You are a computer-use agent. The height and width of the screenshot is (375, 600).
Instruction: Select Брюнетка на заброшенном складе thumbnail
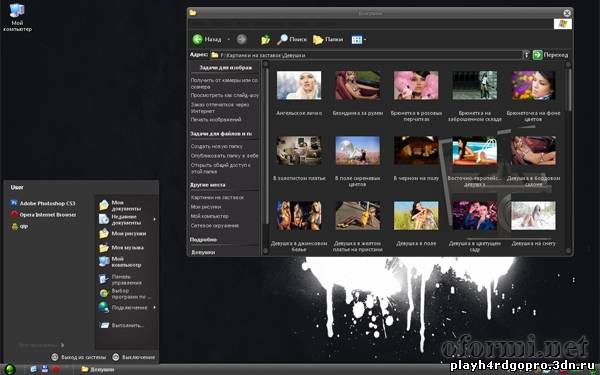475,85
